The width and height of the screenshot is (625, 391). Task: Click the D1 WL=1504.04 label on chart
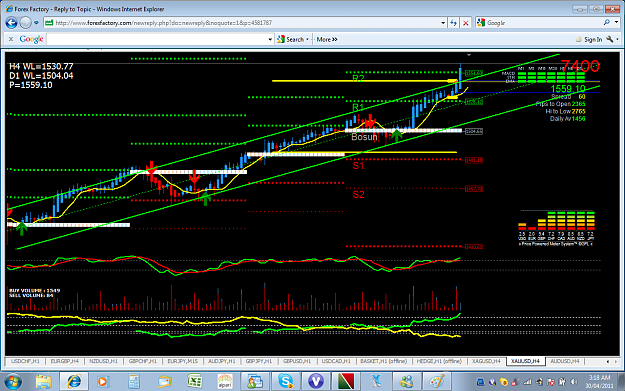pos(41,76)
